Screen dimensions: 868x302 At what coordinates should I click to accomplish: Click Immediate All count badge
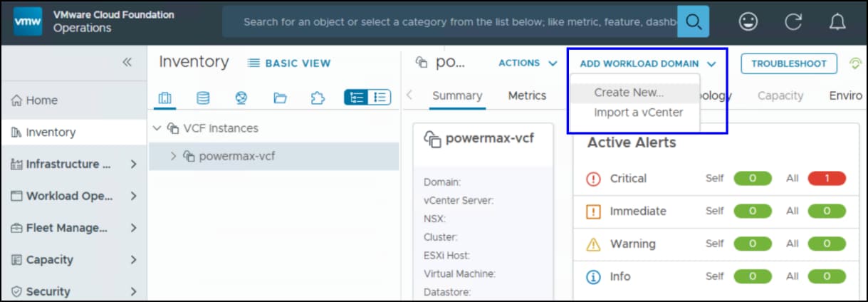827,211
